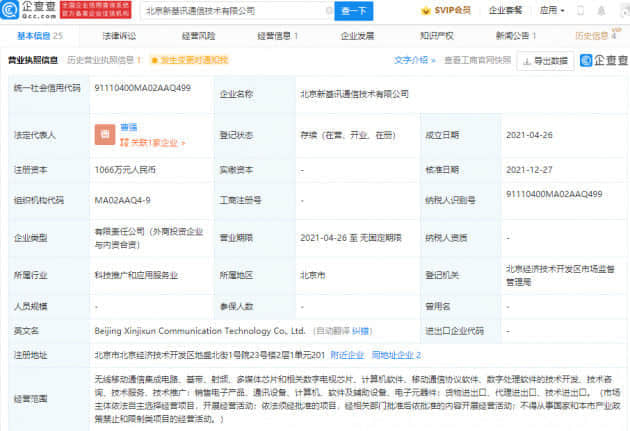This screenshot has width=630, height=431.
Task: Switch to the 历史信息 VIP tab
Action: 597,35
